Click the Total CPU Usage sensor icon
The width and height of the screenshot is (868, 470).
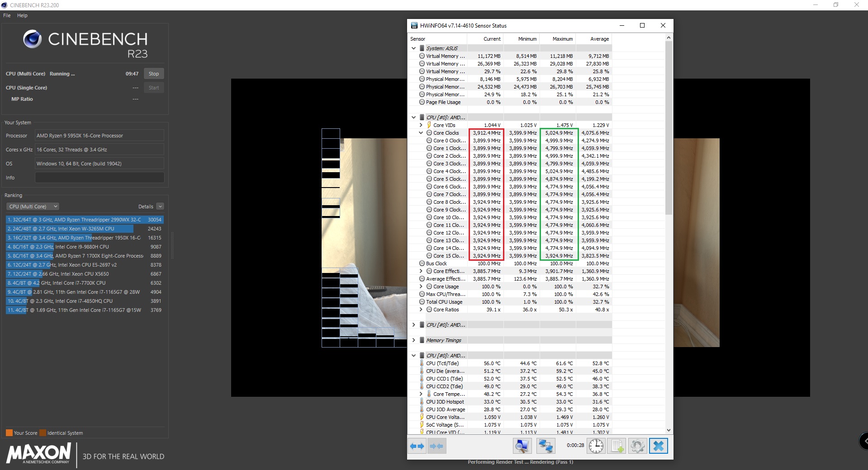click(422, 302)
